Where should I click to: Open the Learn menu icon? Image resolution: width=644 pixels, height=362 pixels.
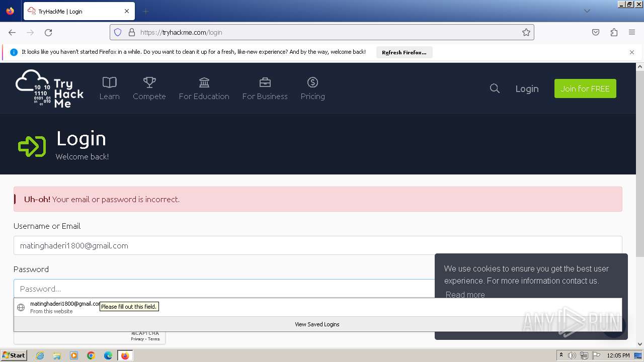click(x=109, y=82)
